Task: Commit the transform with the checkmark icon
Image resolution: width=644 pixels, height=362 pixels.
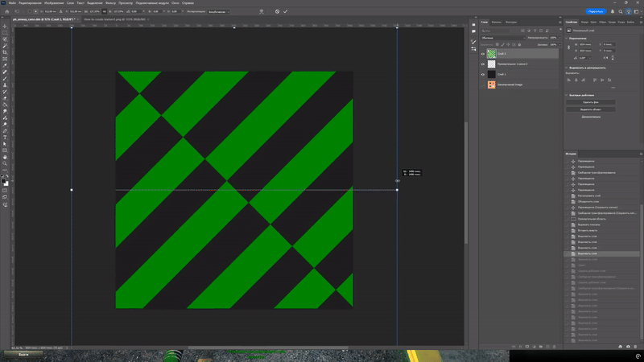Action: pyautogui.click(x=285, y=12)
